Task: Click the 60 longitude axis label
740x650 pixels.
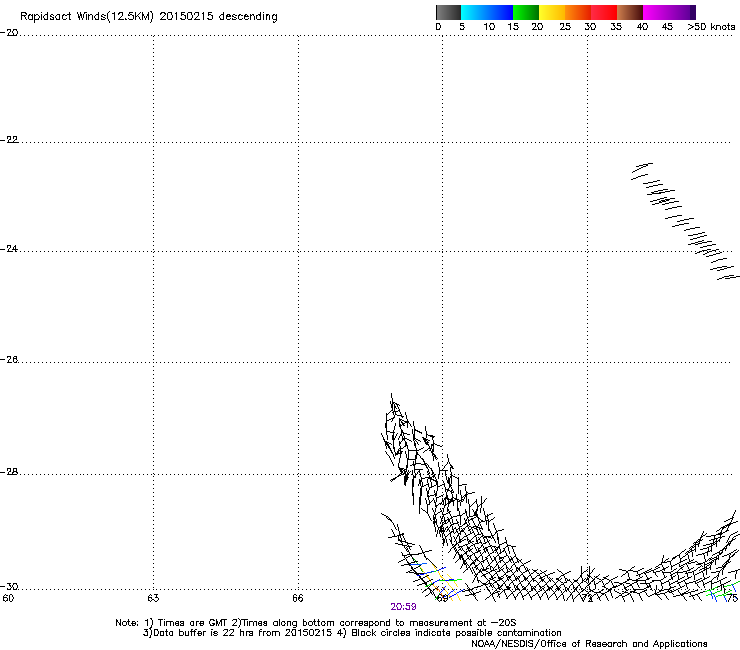Action: coord(8,599)
